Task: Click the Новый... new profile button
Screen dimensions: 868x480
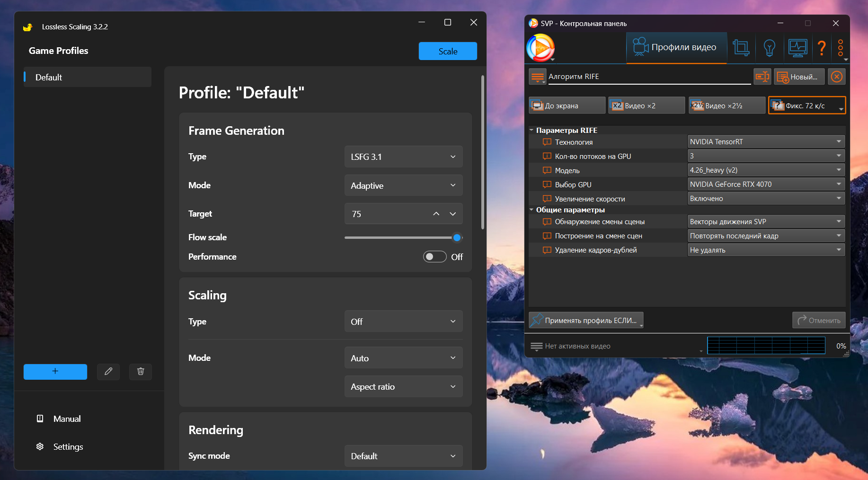Action: 799,77
